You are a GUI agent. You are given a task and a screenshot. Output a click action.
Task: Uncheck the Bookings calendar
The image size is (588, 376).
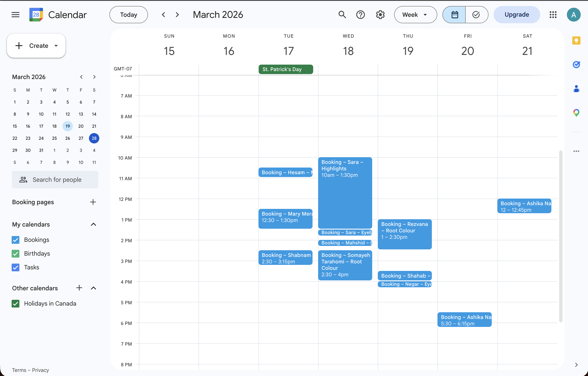(x=15, y=240)
